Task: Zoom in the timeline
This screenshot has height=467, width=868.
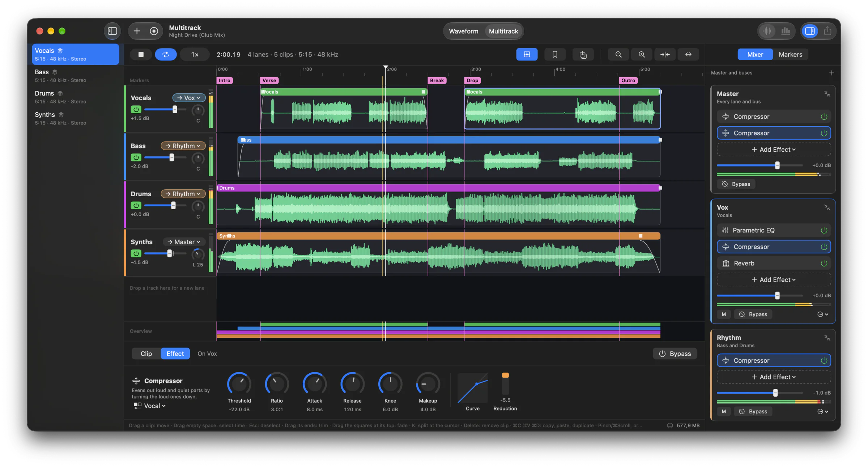Action: point(642,54)
